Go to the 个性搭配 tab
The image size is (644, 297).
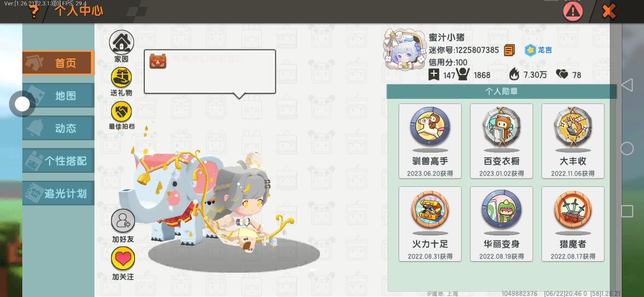(x=58, y=160)
